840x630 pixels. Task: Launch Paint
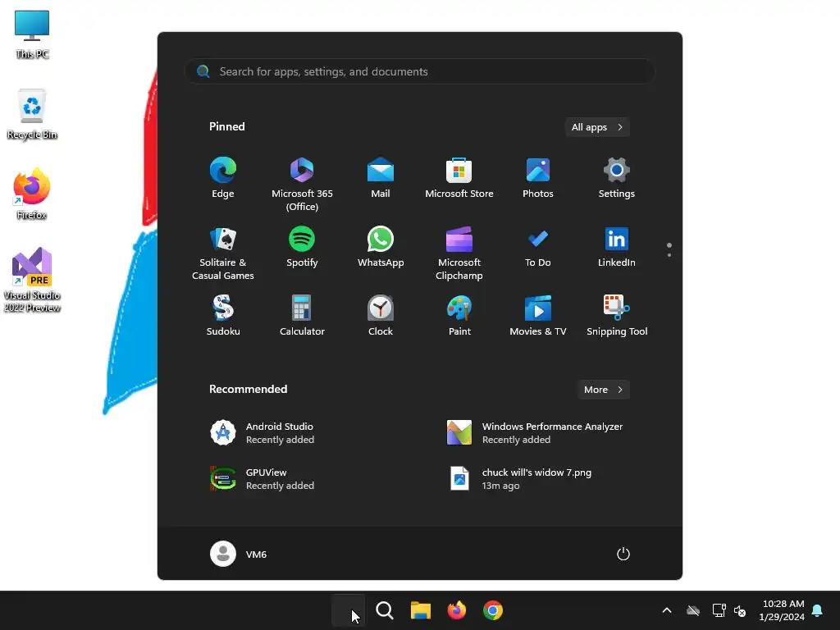459,316
